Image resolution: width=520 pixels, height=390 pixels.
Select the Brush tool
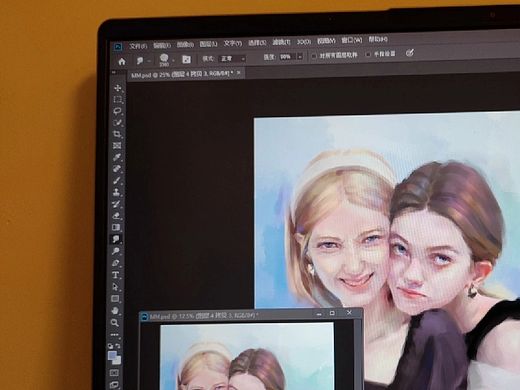(117, 181)
